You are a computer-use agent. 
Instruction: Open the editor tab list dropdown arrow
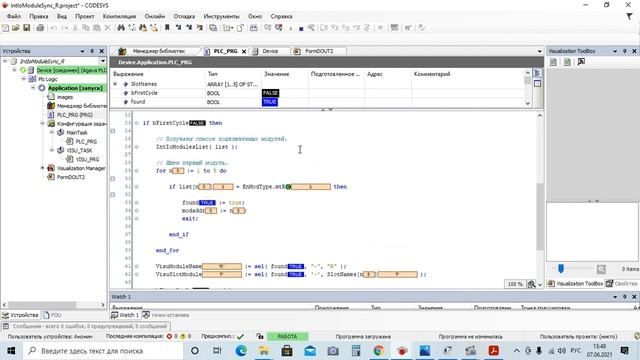[539, 51]
